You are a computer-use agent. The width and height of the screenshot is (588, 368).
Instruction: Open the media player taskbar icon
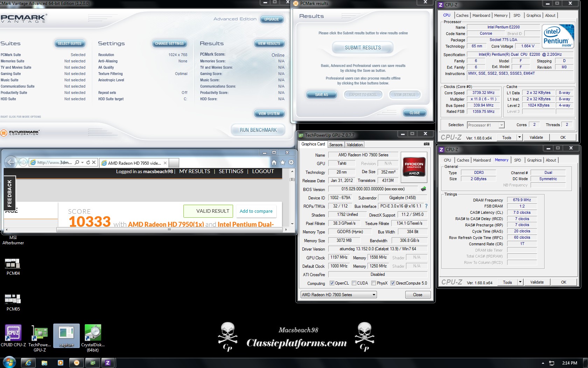click(61, 363)
